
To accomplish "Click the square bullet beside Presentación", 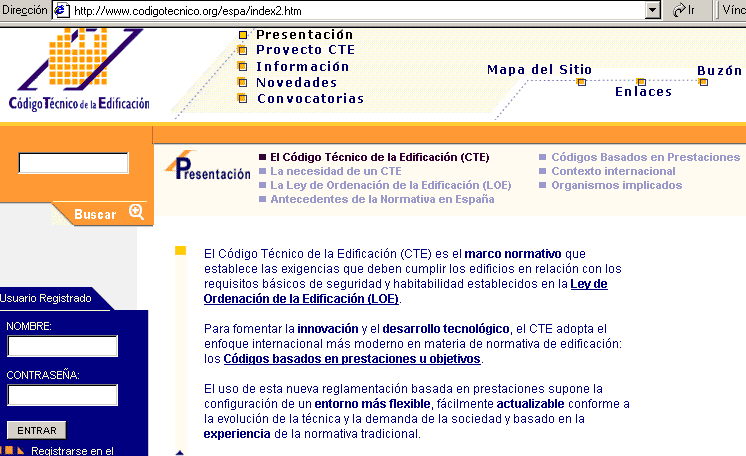I will point(243,35).
